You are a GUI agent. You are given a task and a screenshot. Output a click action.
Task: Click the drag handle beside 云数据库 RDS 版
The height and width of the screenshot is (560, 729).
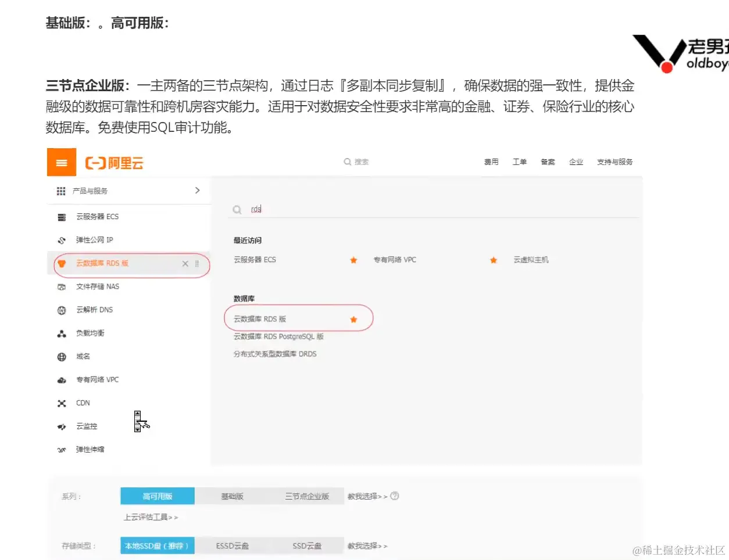pos(197,264)
